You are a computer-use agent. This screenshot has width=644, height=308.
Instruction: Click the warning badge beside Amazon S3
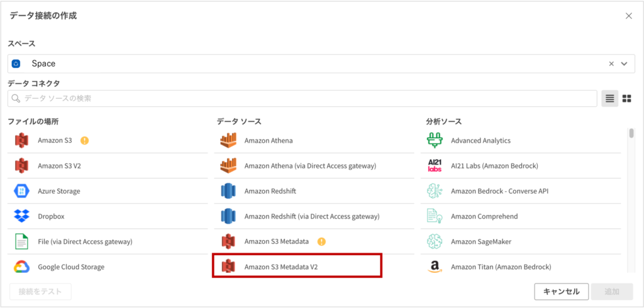pyautogui.click(x=85, y=140)
